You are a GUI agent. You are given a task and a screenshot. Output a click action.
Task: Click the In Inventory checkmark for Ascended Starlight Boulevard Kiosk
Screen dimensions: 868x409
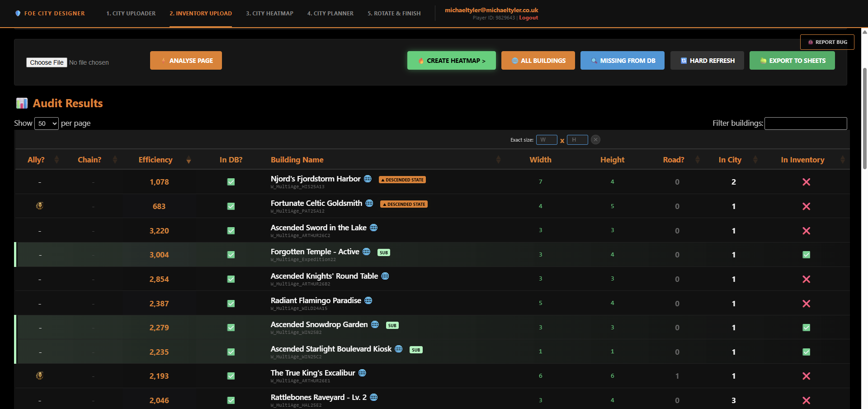click(x=806, y=352)
